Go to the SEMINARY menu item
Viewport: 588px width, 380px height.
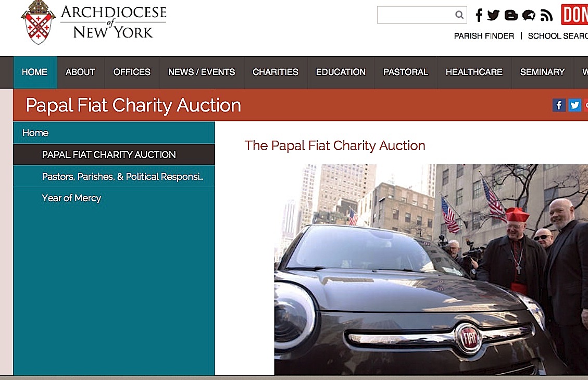click(542, 72)
